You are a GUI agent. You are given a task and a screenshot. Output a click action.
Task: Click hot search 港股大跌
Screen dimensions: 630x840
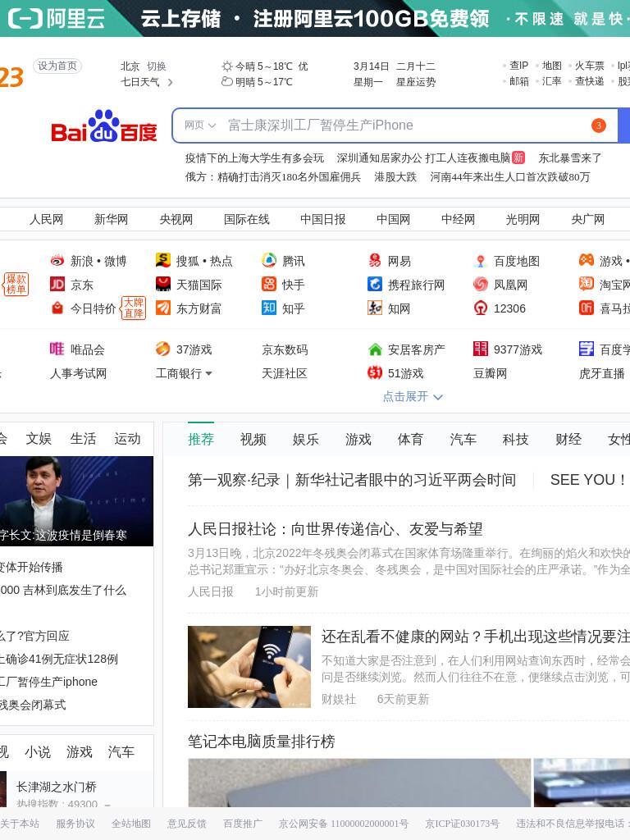pyautogui.click(x=395, y=177)
